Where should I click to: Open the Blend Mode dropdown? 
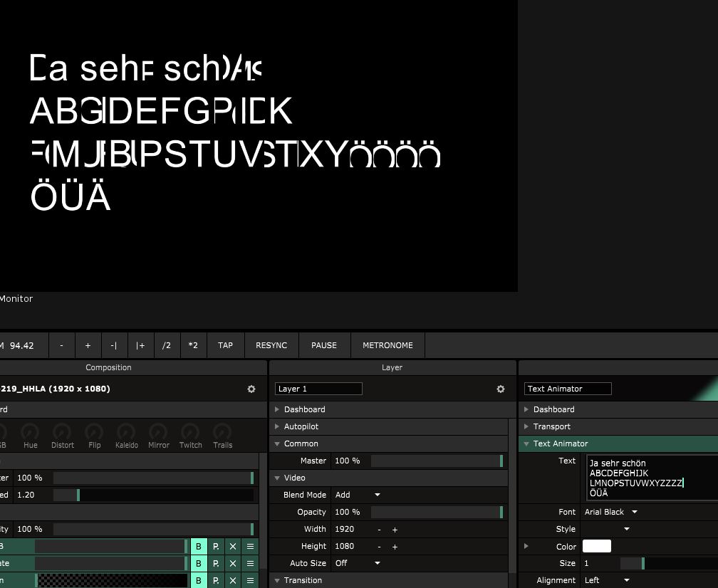(358, 495)
